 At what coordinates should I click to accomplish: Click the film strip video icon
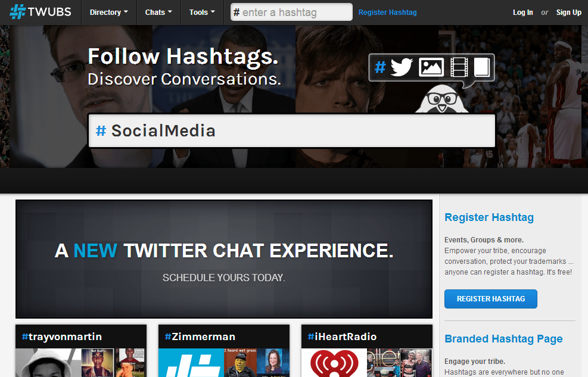click(459, 67)
